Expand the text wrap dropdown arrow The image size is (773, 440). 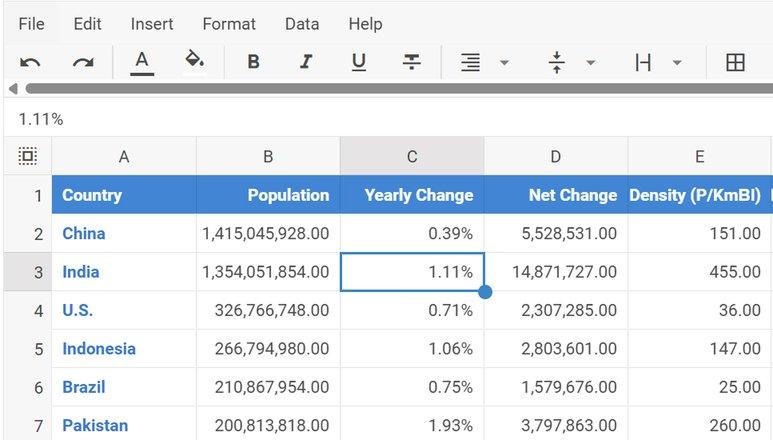coord(677,63)
